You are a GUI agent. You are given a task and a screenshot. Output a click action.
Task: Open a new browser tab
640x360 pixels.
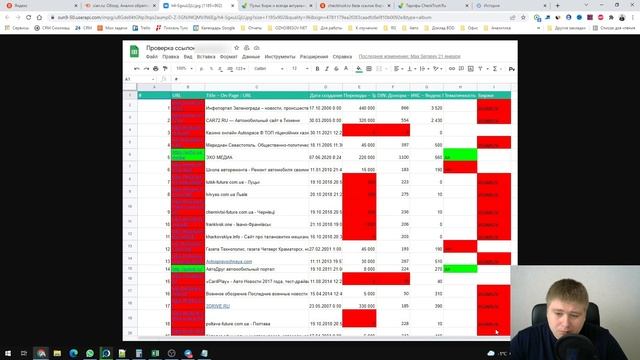(558, 6)
